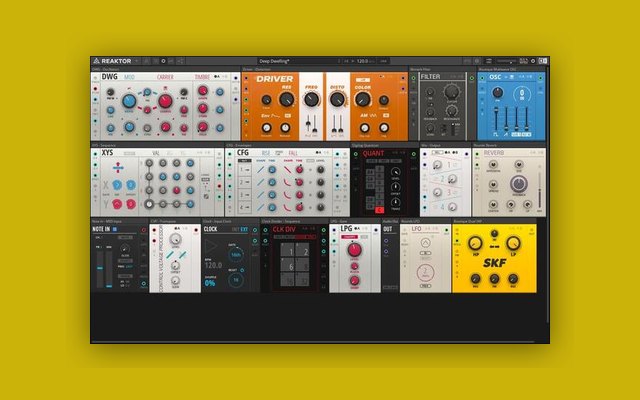This screenshot has width=640, height=400.
Task: Turn the large cutoff knob on FILTER module
Action: [451, 93]
